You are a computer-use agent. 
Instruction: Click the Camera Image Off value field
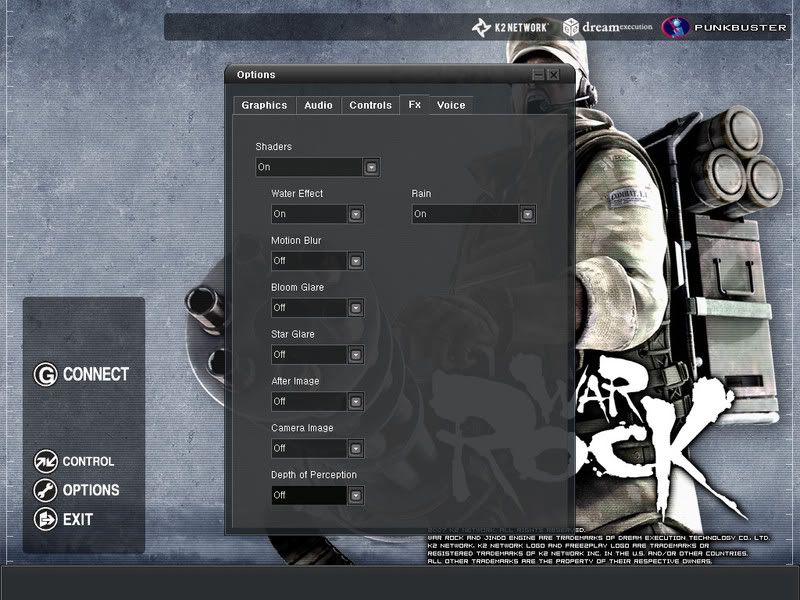[309, 448]
